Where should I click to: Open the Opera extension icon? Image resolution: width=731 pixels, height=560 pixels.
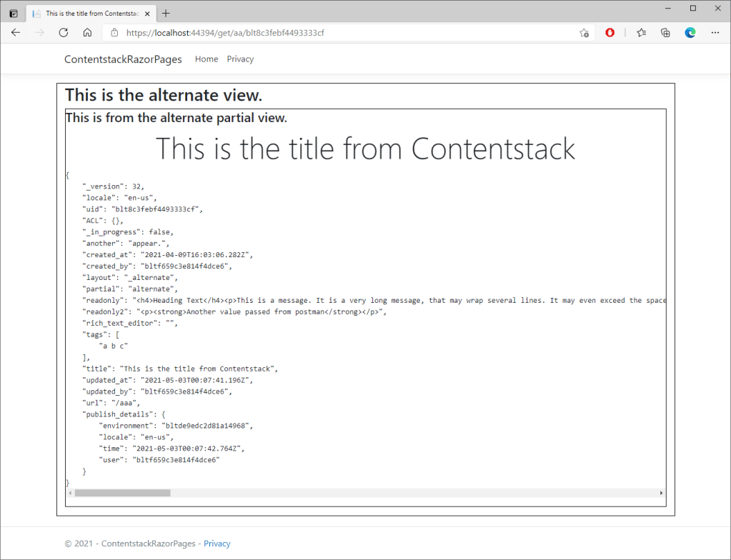pos(610,32)
